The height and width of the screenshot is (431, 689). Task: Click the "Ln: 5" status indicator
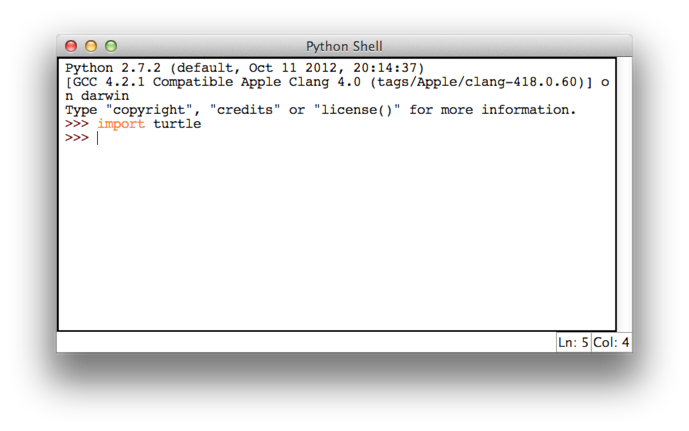[573, 343]
